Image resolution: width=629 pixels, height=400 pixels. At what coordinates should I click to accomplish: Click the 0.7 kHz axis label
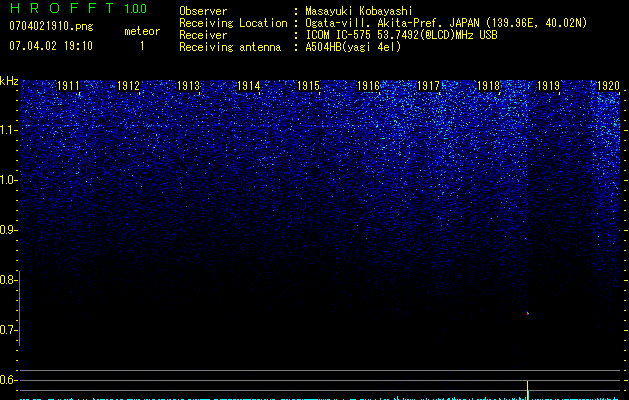click(x=8, y=330)
